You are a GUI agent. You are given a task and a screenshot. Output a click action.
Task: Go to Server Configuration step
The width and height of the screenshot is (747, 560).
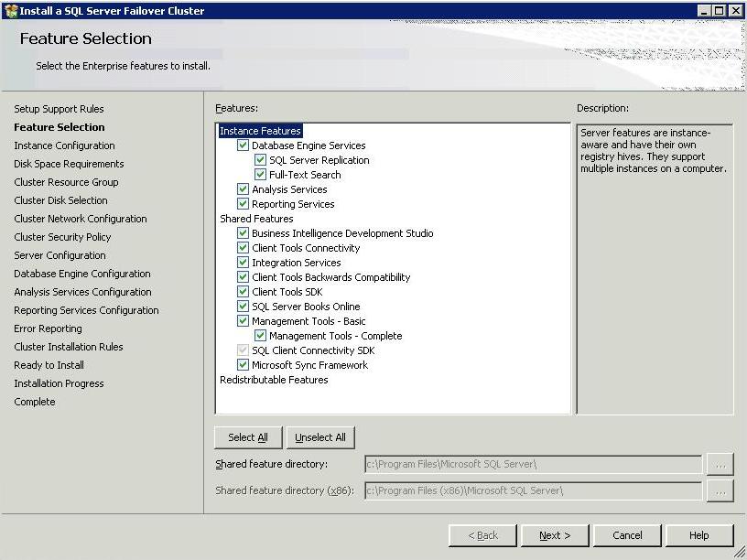click(60, 254)
